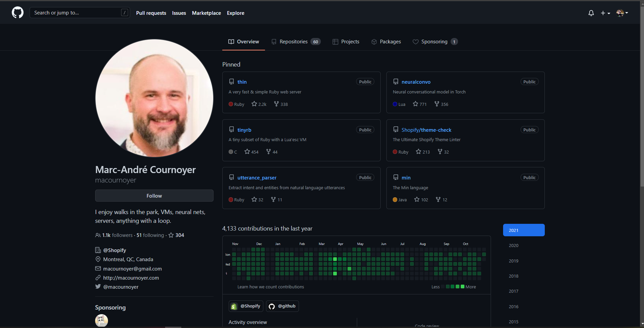The height and width of the screenshot is (328, 644).
Task: View stargazers of tinyrb (454)
Action: (x=252, y=152)
